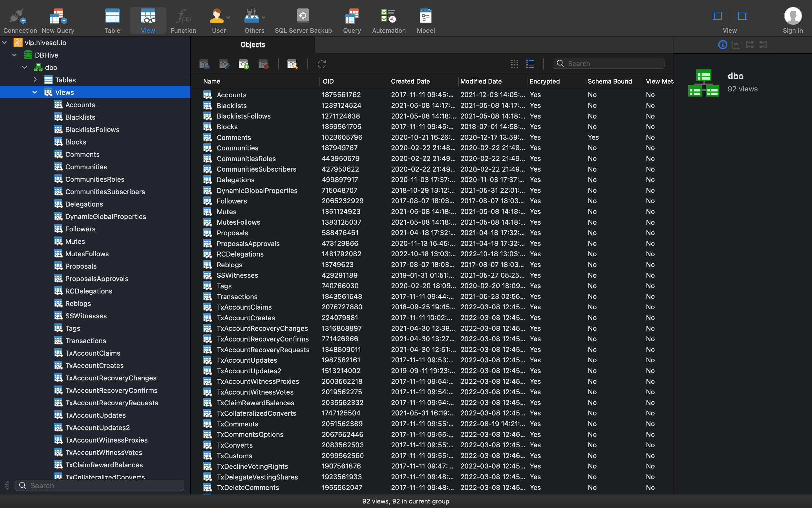The width and height of the screenshot is (812, 508).
Task: Select the Accounts row in objects list
Action: tap(433, 95)
